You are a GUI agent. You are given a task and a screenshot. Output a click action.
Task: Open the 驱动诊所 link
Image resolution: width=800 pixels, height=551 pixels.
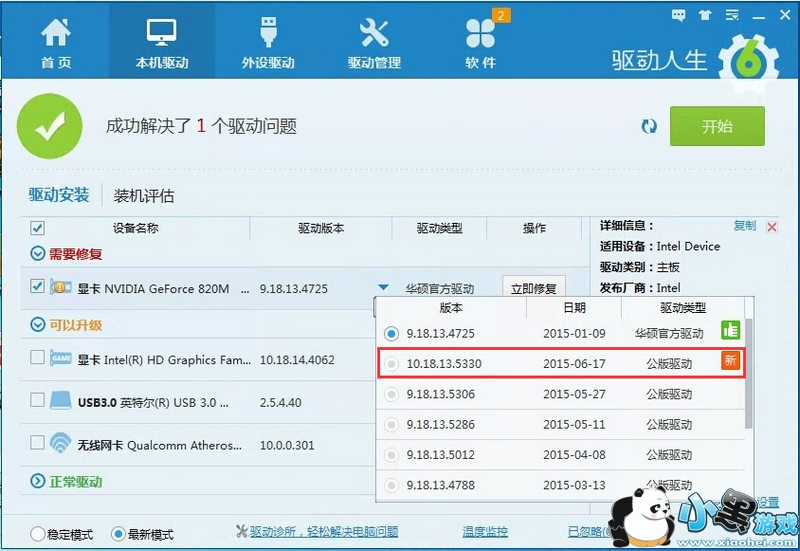(x=323, y=532)
